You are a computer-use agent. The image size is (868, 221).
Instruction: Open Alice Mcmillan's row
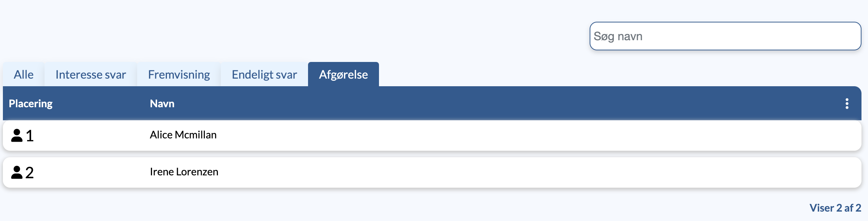pos(432,135)
